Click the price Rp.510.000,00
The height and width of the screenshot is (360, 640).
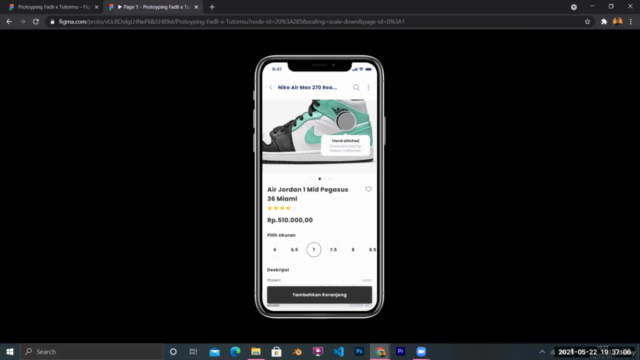click(x=290, y=220)
